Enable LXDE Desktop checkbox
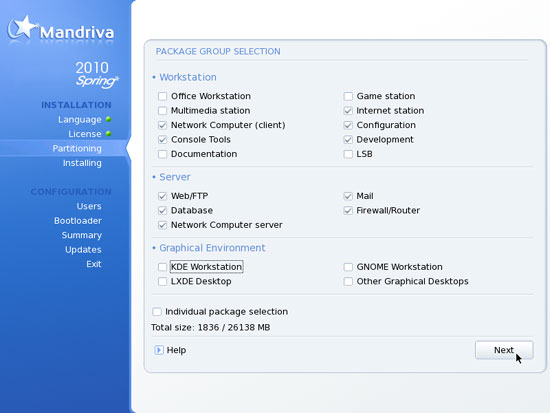The image size is (550, 413). pos(162,281)
